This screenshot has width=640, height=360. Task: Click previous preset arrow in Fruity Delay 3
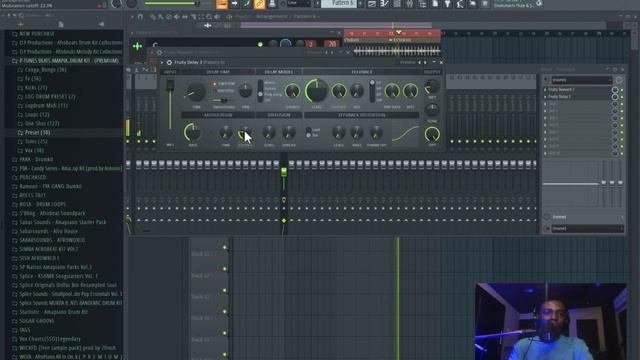click(419, 62)
